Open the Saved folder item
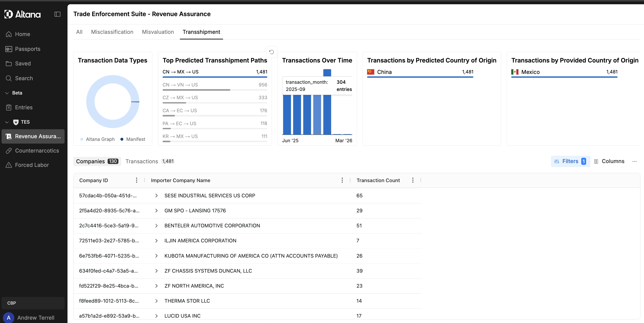 click(x=33, y=63)
